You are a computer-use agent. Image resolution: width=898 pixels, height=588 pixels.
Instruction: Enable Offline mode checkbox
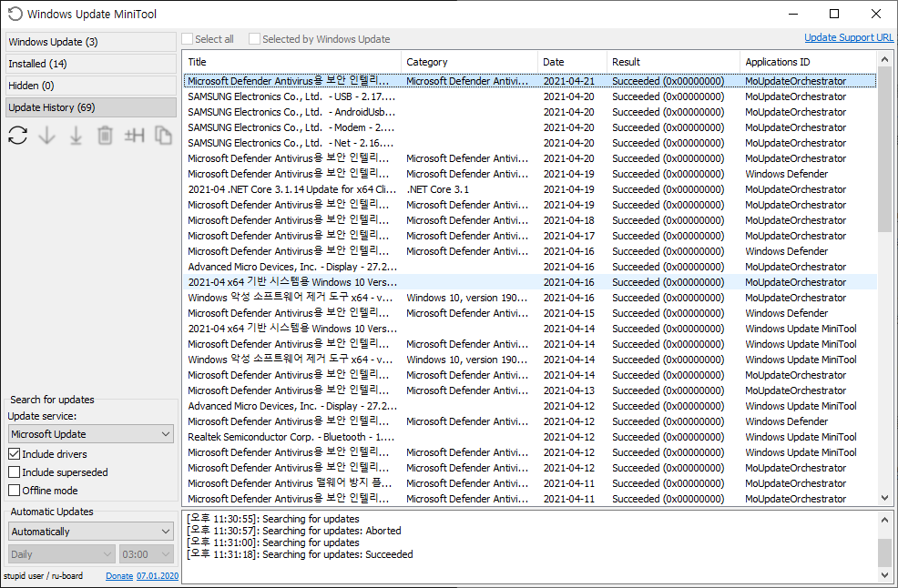(x=15, y=491)
